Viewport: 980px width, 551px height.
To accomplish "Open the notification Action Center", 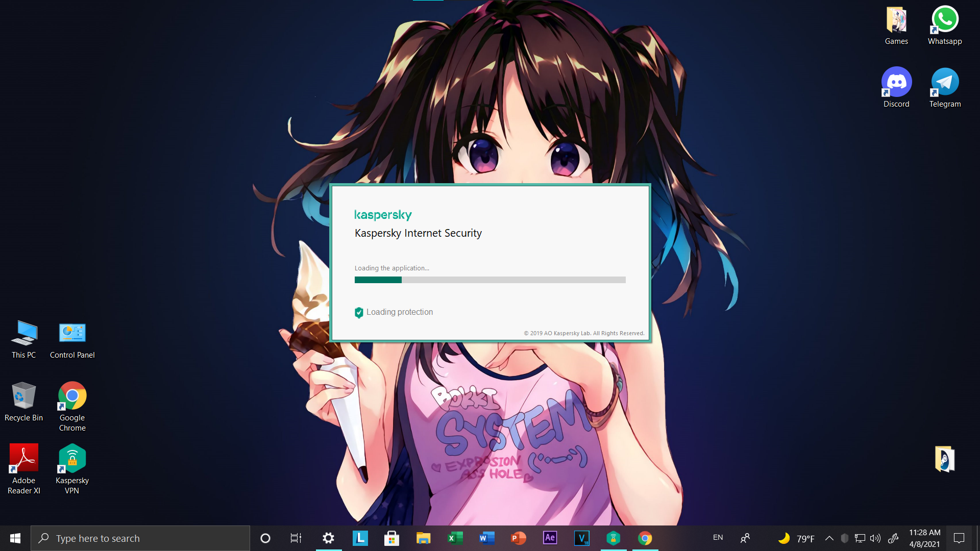I will tap(959, 538).
